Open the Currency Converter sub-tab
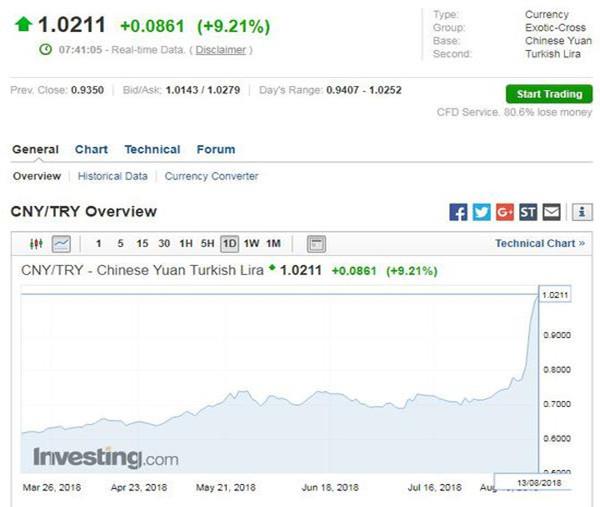Screen dimensions: 600x507 click(212, 176)
